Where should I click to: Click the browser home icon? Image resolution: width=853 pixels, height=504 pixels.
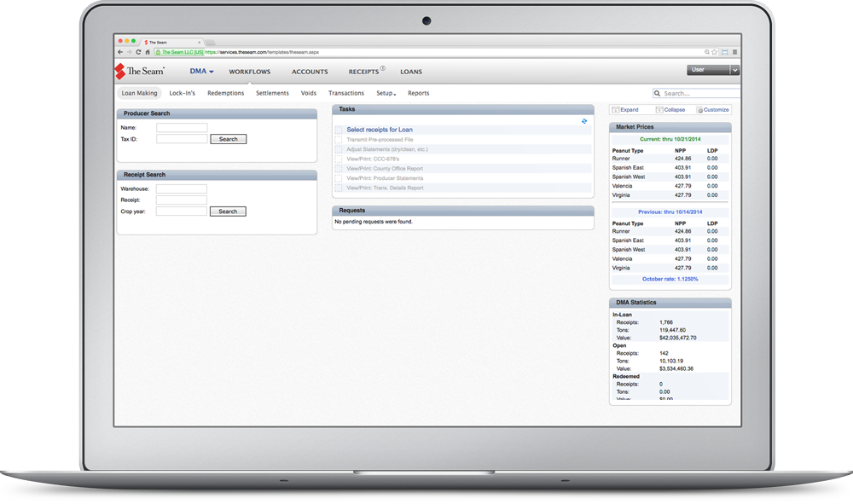click(148, 52)
